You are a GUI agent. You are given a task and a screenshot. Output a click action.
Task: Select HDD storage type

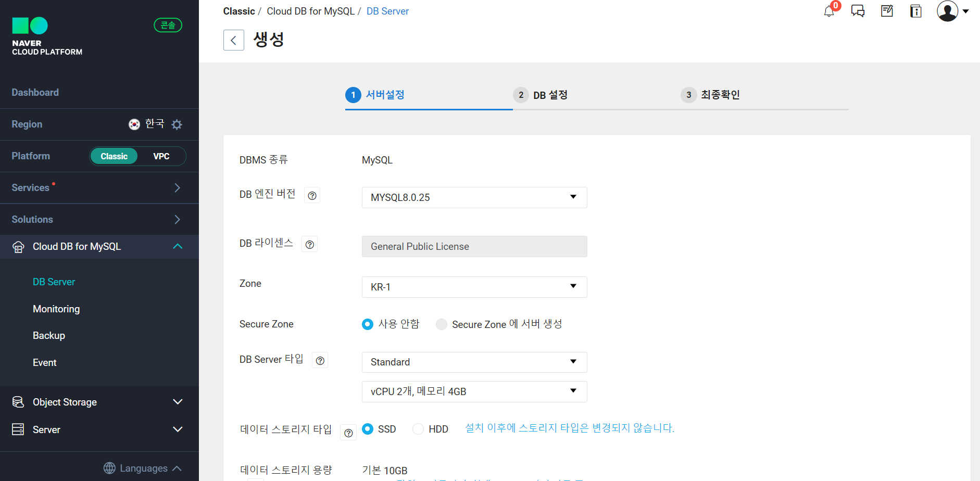418,429
